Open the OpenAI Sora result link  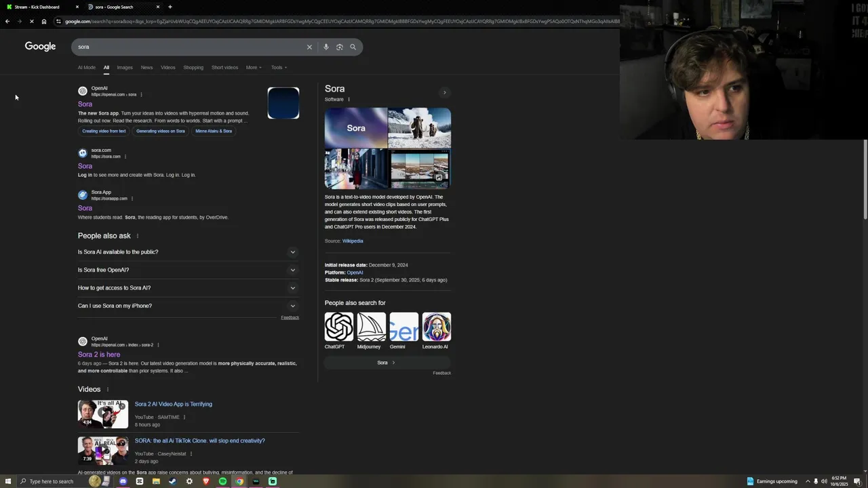tap(85, 104)
